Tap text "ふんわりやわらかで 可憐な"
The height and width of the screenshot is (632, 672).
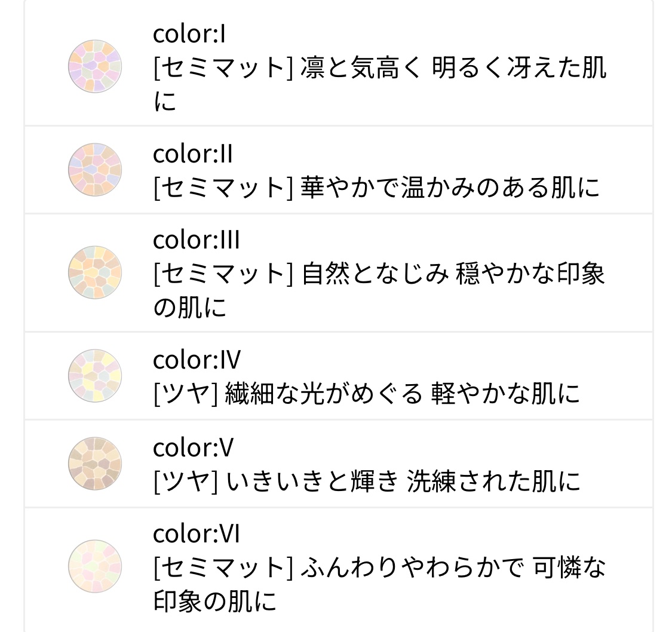(453, 567)
